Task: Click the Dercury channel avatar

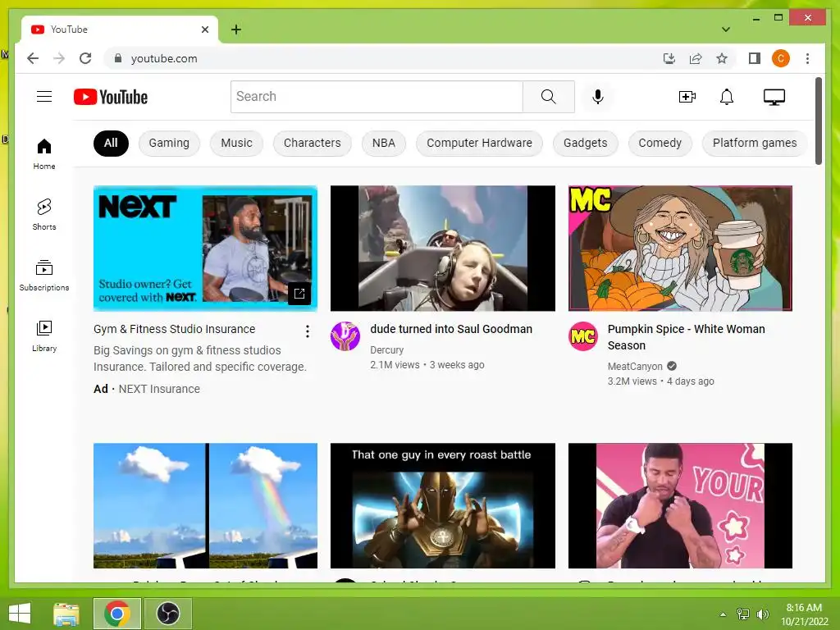Action: [x=345, y=336]
